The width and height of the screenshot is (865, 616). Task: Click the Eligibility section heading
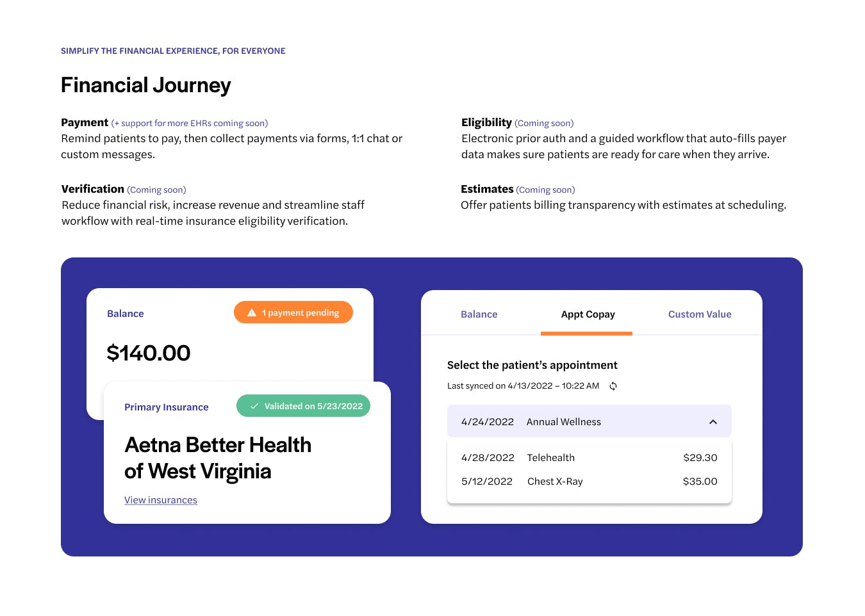click(486, 122)
